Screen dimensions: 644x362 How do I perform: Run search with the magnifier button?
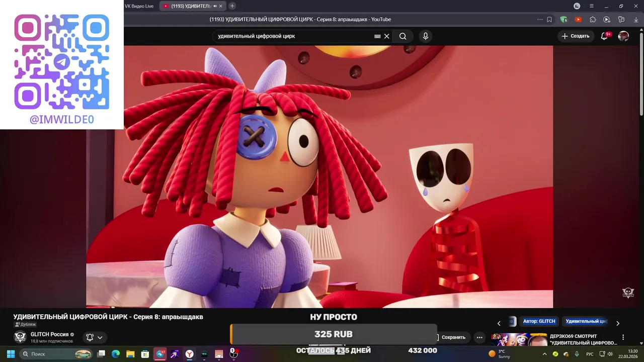click(x=403, y=36)
